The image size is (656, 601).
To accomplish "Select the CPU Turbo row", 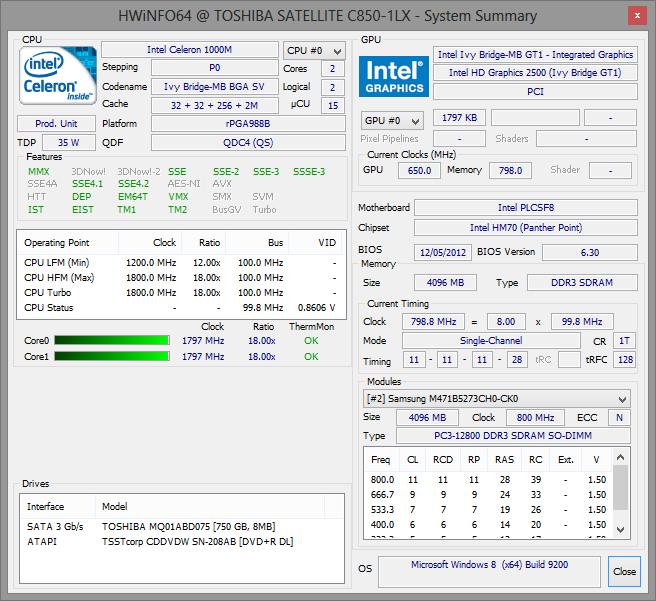I will click(x=180, y=293).
